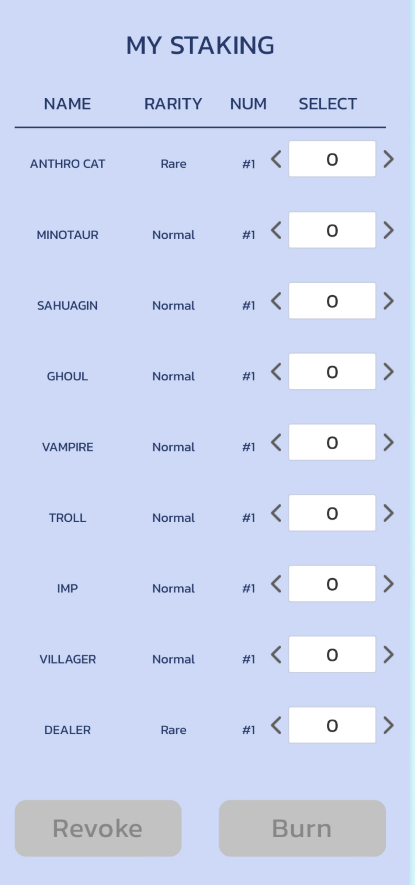415x885 pixels.
Task: Click the Burn button
Action: coord(302,828)
